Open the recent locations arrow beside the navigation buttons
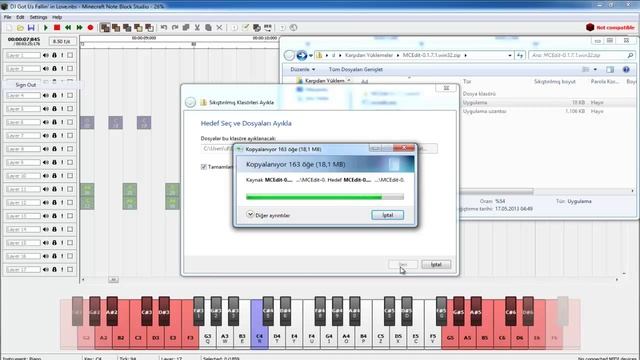This screenshot has width=640, height=360. [x=311, y=55]
